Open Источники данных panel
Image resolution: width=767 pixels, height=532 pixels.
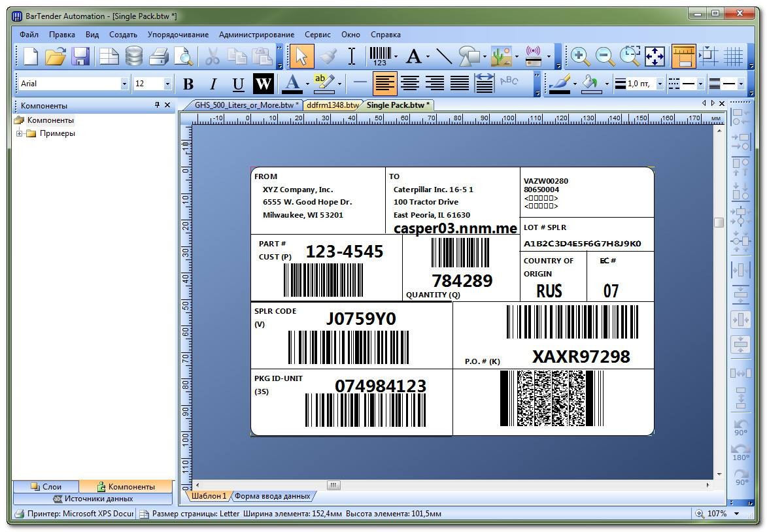[x=93, y=499]
